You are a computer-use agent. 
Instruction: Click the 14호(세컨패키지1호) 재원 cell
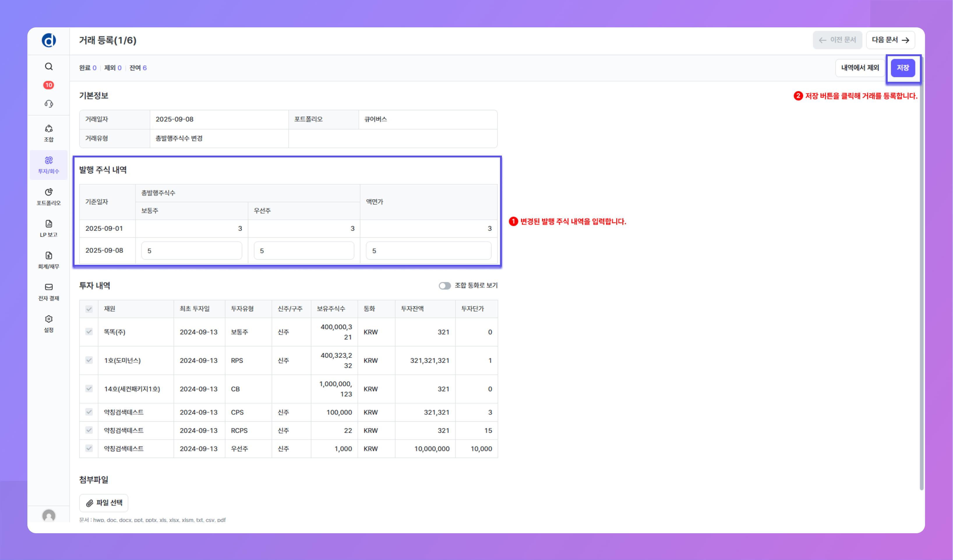(x=136, y=389)
